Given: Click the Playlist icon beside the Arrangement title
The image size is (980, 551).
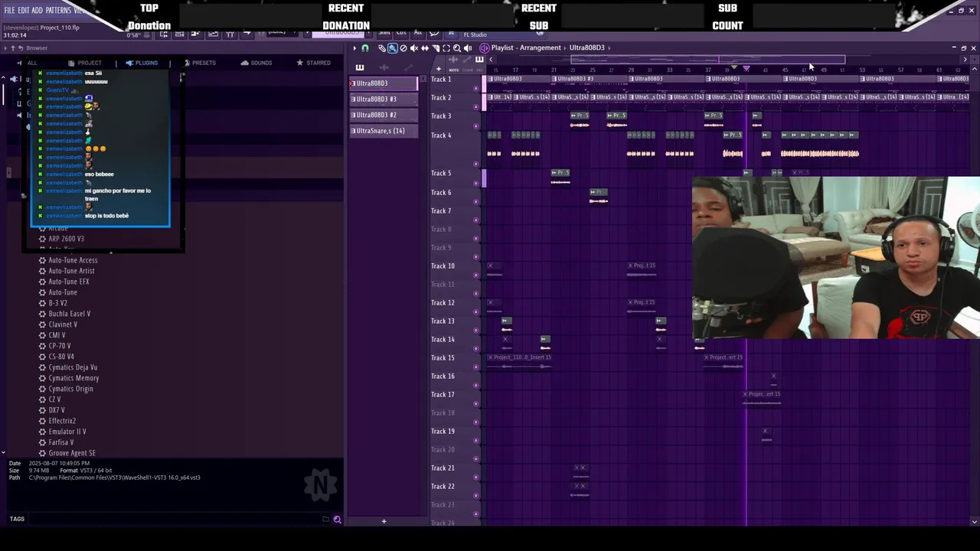Looking at the screenshot, I should click(485, 48).
